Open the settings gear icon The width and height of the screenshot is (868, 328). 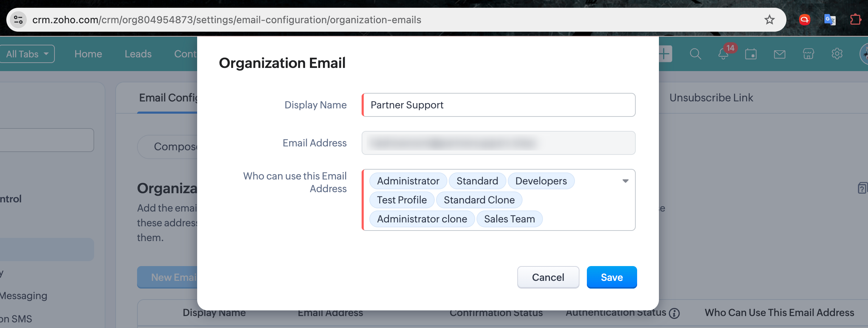(837, 54)
